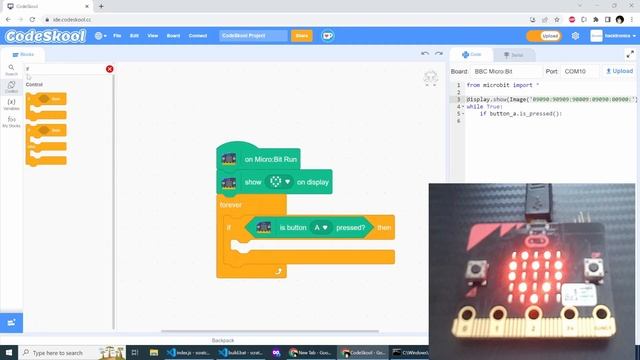
Task: Open the display image dropdown in show block
Action: click(280, 182)
